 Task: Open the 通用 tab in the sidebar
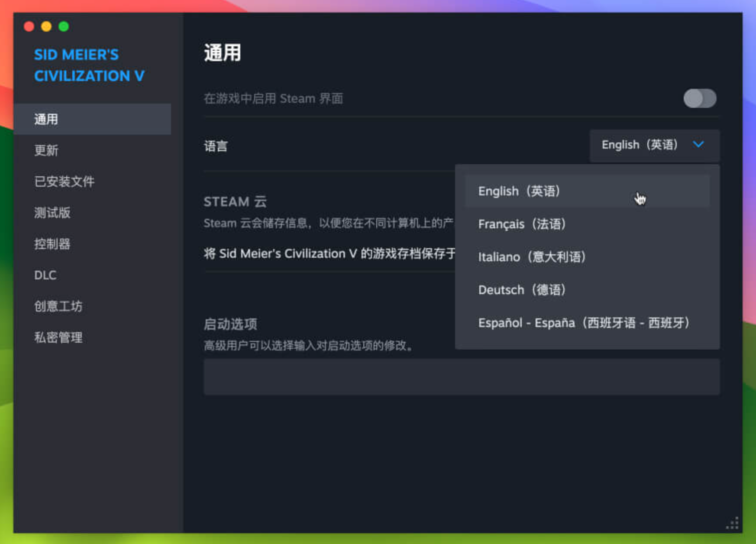[x=92, y=119]
